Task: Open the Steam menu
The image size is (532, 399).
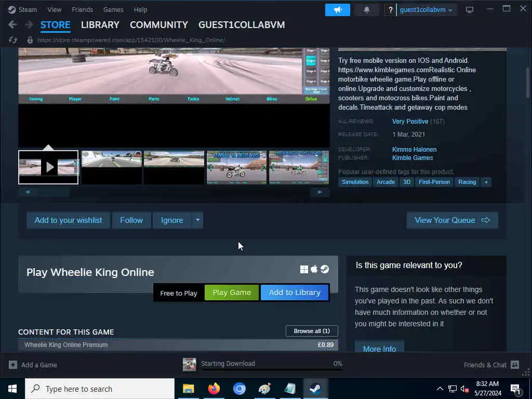Action: click(28, 9)
